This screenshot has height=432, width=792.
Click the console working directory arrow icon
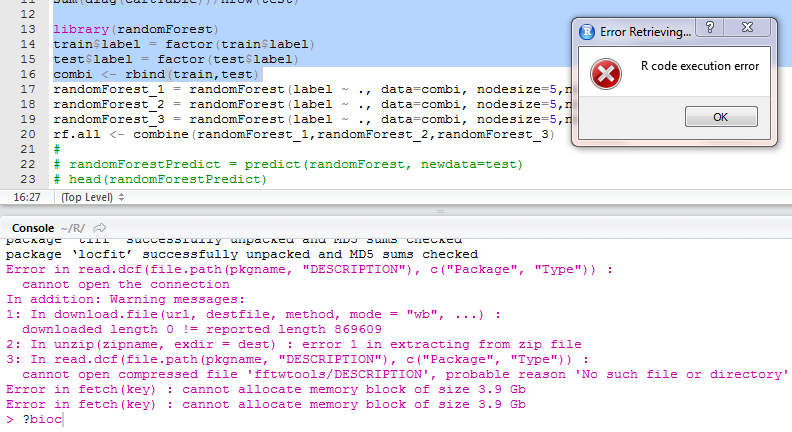[100, 228]
